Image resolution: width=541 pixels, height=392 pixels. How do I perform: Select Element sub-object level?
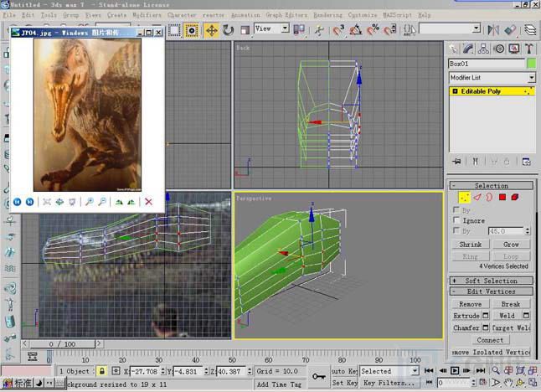click(x=515, y=198)
